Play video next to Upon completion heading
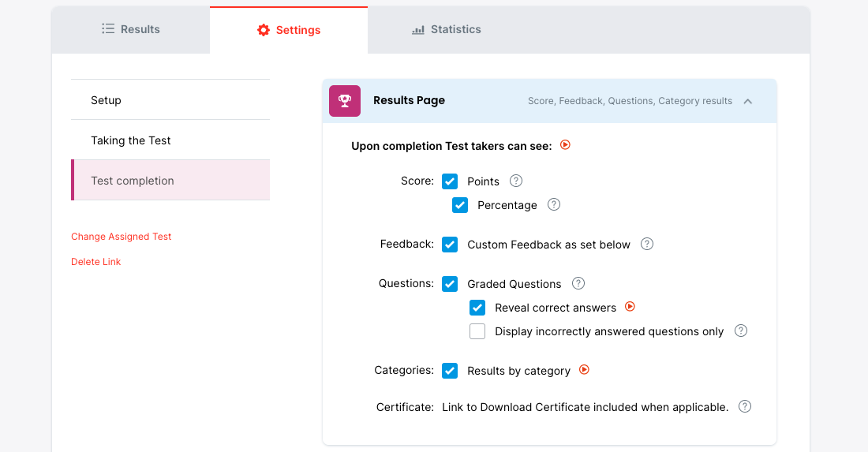 tap(565, 145)
